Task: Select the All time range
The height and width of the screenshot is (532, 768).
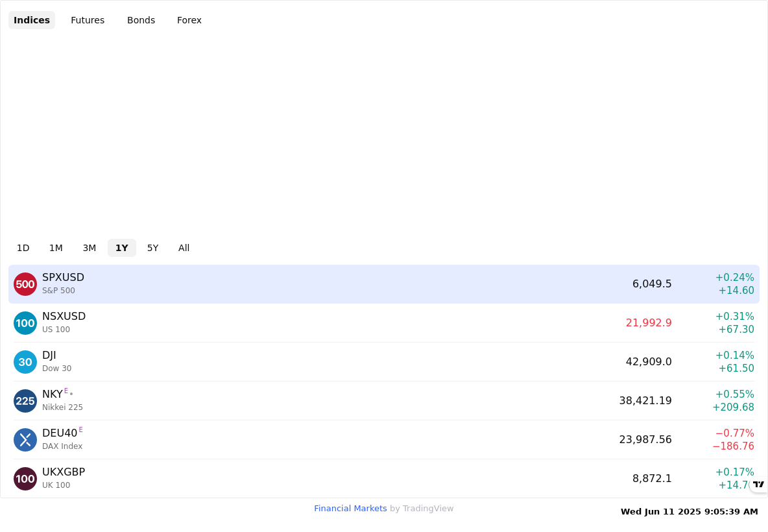Action: click(184, 248)
